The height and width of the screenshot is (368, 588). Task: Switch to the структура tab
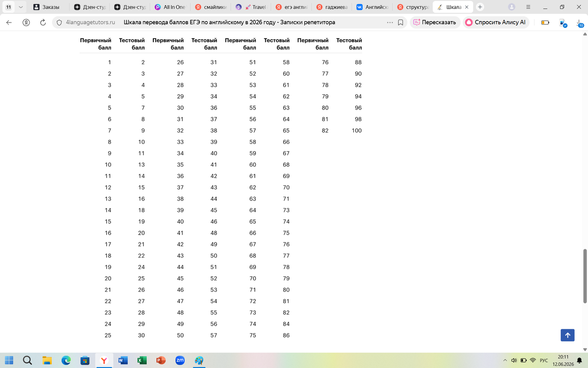point(413,7)
